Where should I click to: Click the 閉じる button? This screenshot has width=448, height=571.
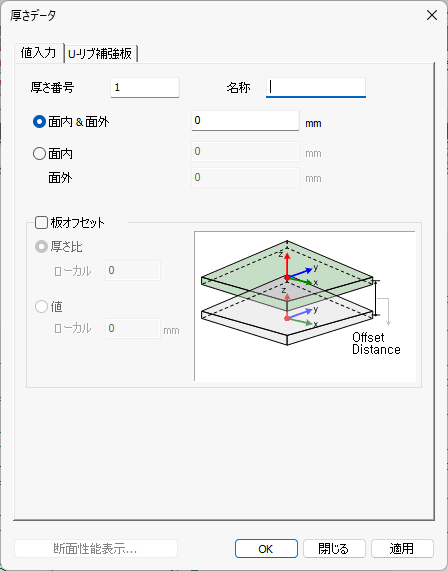(x=334, y=548)
